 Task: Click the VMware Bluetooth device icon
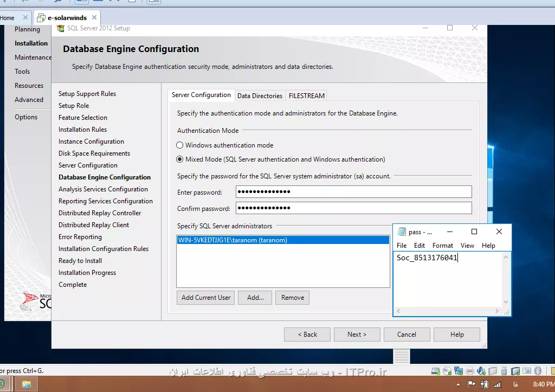(x=538, y=371)
